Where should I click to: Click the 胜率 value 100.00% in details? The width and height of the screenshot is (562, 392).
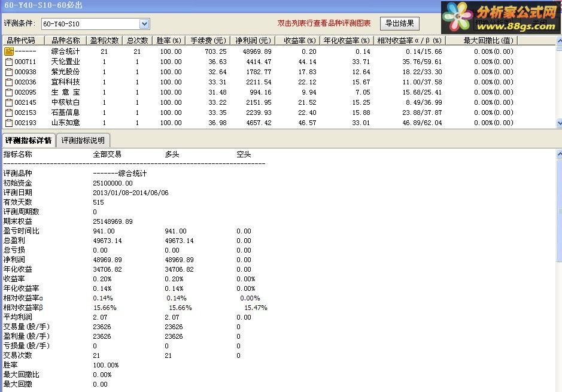tap(106, 365)
